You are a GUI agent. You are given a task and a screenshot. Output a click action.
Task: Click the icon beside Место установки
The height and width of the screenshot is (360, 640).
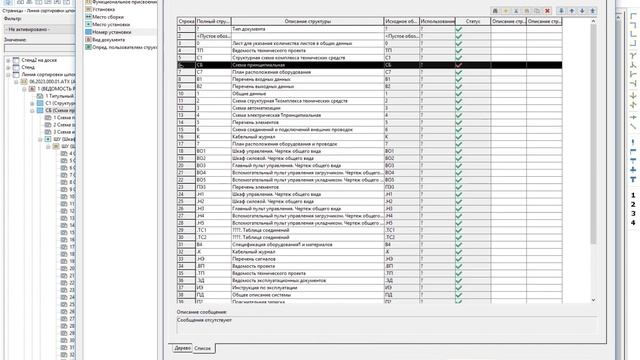point(88,24)
